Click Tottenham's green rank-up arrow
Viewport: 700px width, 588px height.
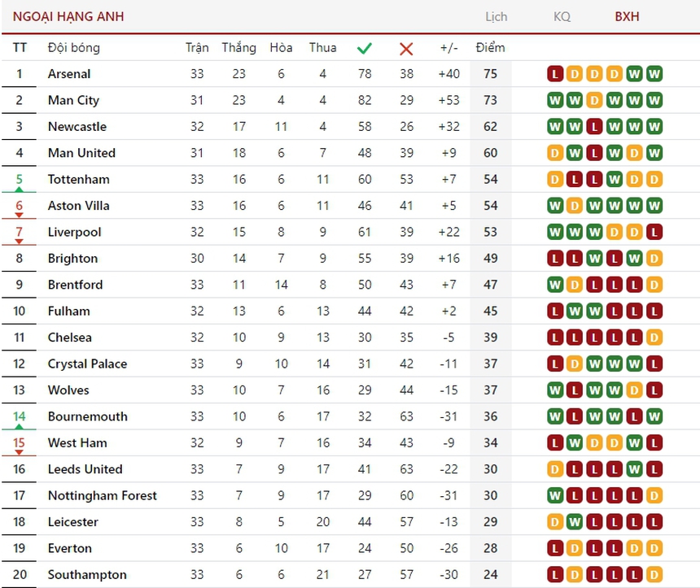[20, 188]
